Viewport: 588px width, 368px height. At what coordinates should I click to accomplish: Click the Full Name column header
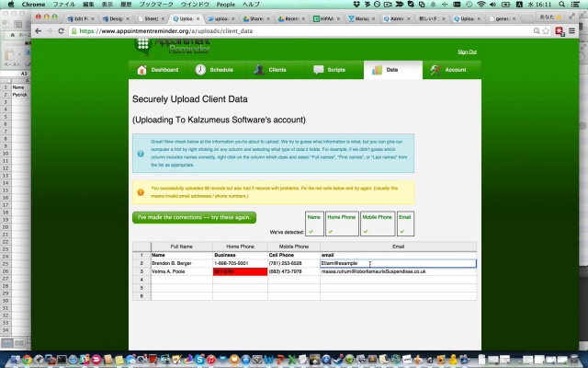[x=181, y=247]
